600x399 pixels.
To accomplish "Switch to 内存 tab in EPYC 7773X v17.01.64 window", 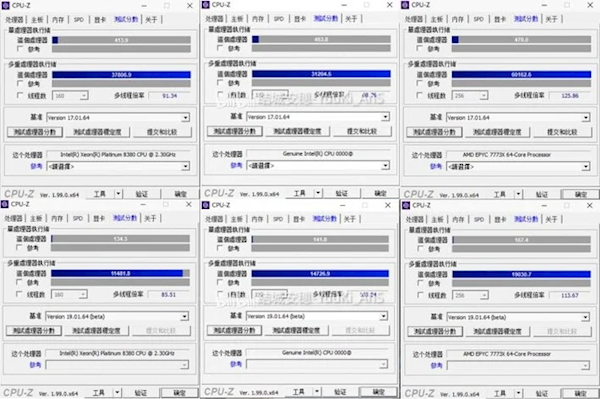I will pyautogui.click(x=458, y=19).
